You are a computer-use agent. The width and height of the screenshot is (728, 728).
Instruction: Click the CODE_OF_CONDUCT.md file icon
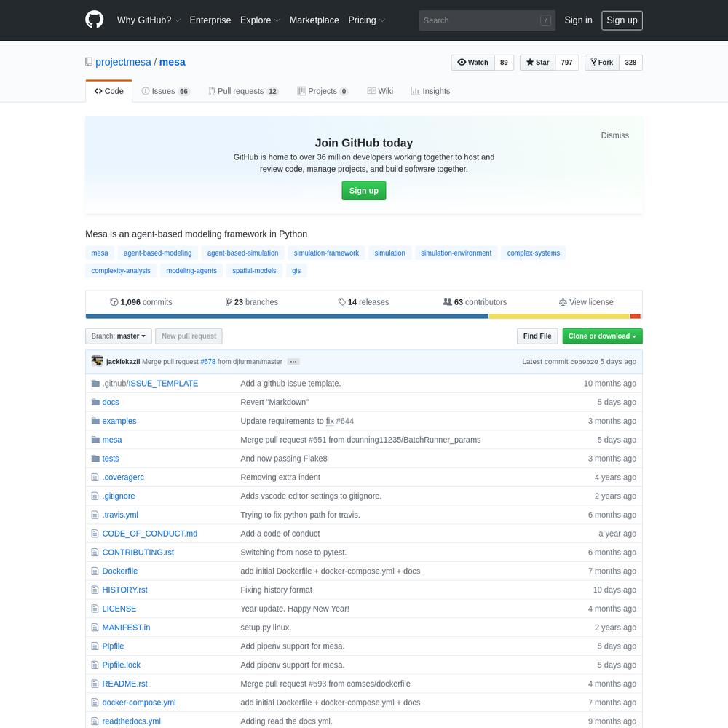(95, 534)
